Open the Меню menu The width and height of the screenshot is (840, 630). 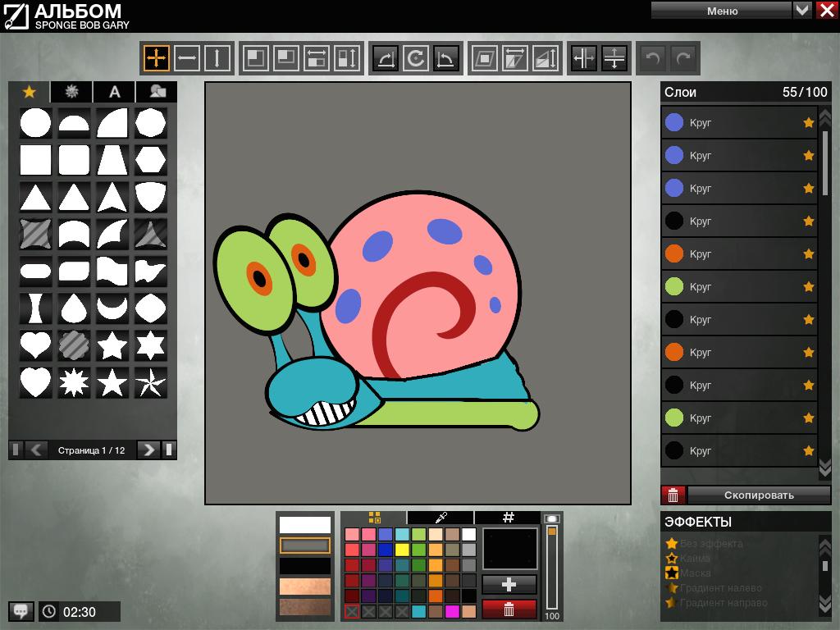pos(721,11)
